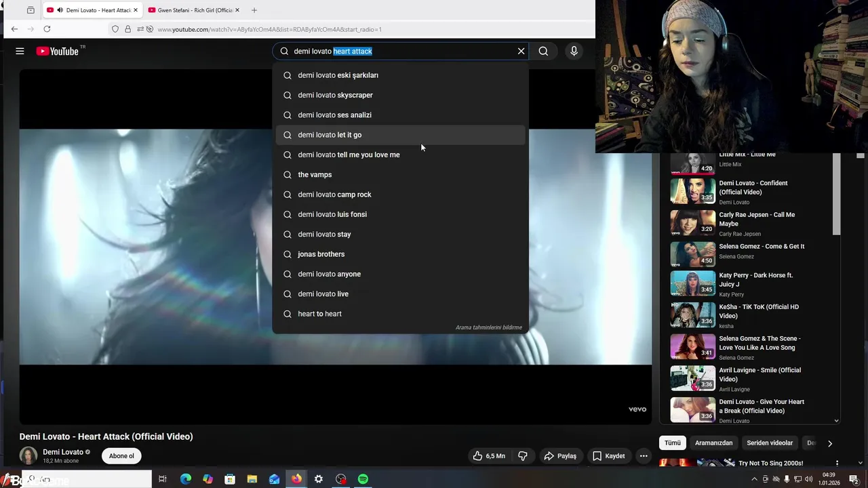Pick suggestion 'demi lovato let it go'
The height and width of the screenshot is (488, 868).
point(400,135)
